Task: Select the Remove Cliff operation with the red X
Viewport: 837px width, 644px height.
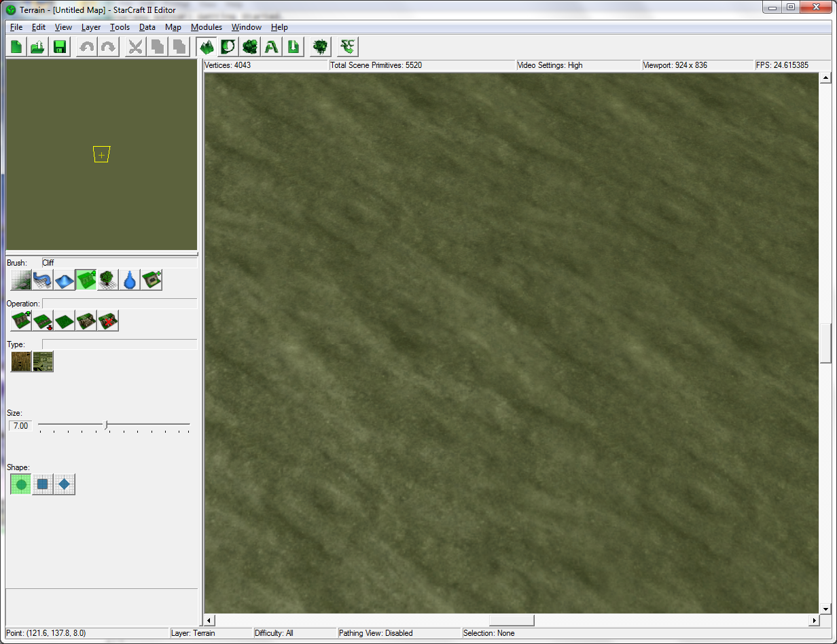Action: (x=108, y=321)
